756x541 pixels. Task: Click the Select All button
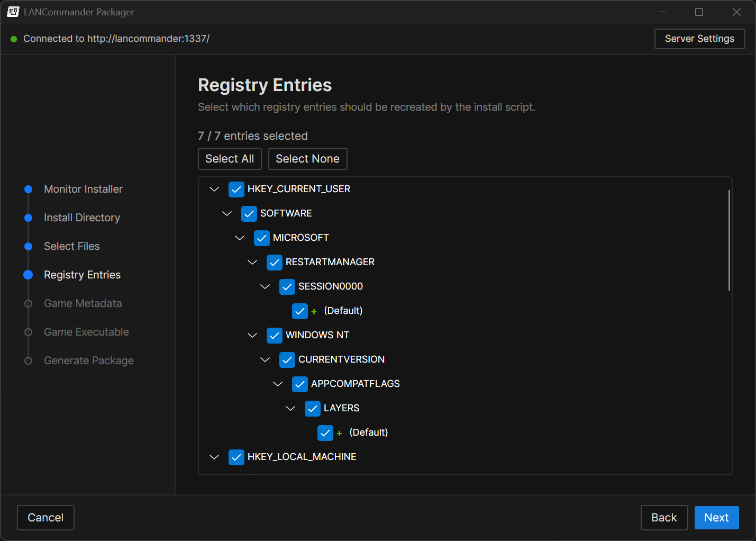click(230, 159)
